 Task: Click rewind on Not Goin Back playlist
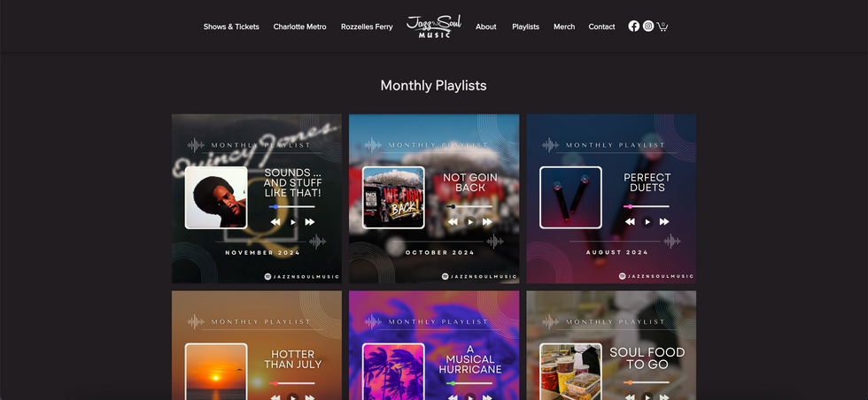[x=453, y=222]
